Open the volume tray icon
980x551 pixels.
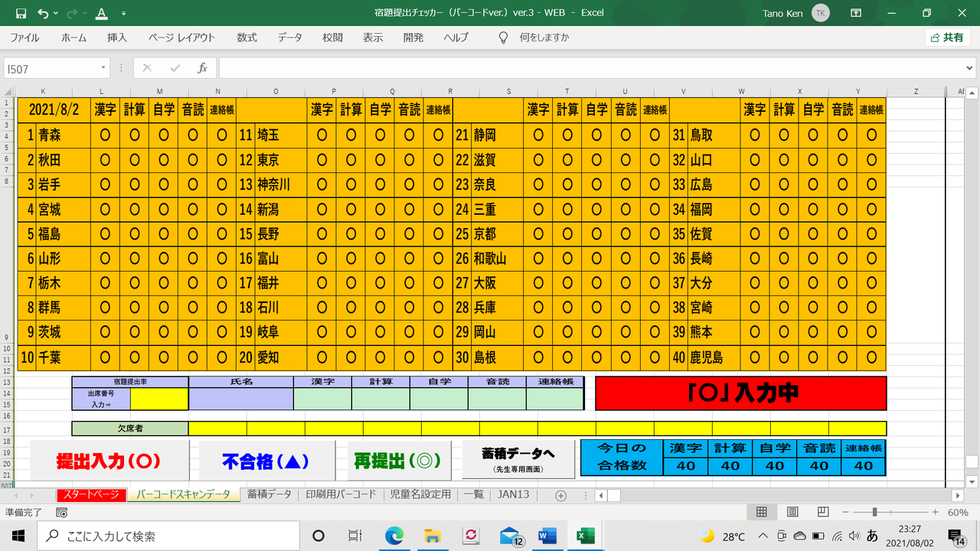tap(854, 536)
